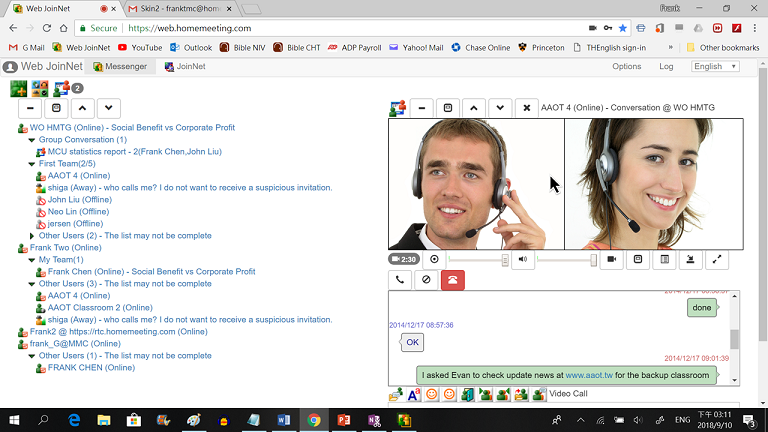This screenshot has width=768, height=432.
Task: Hang up with the red phone button
Action: [x=453, y=280]
